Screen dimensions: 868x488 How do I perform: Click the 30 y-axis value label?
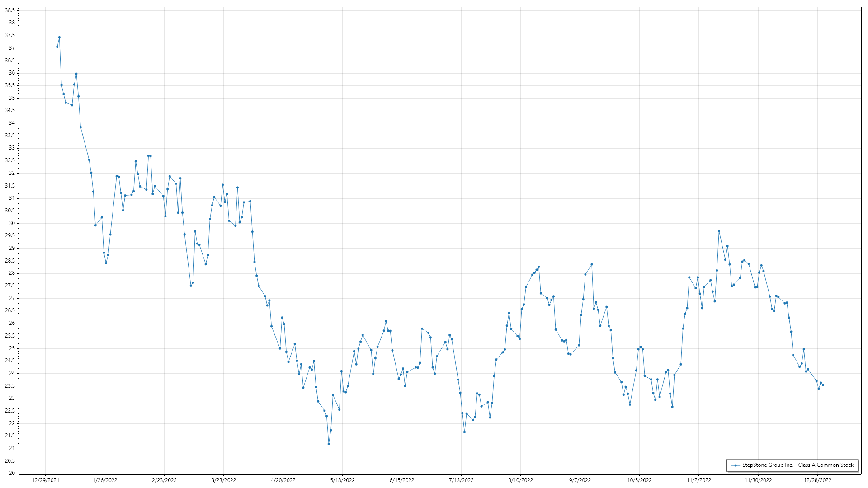click(x=11, y=223)
